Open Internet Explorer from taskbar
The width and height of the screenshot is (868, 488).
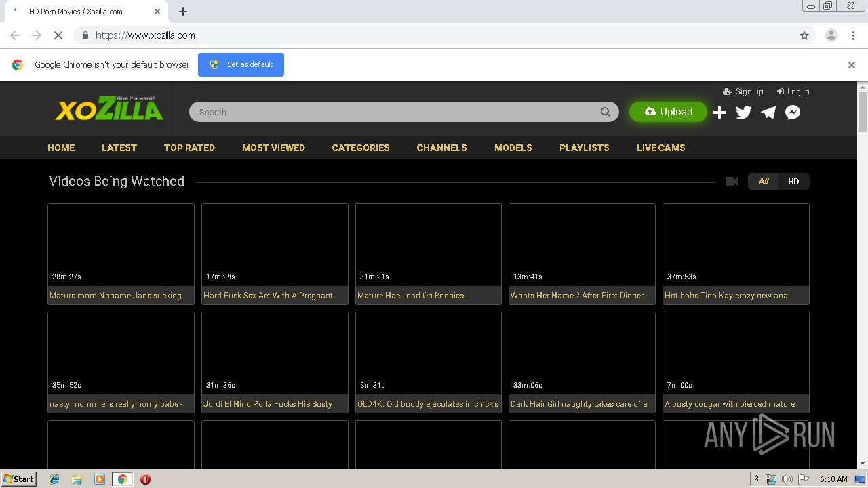click(54, 479)
